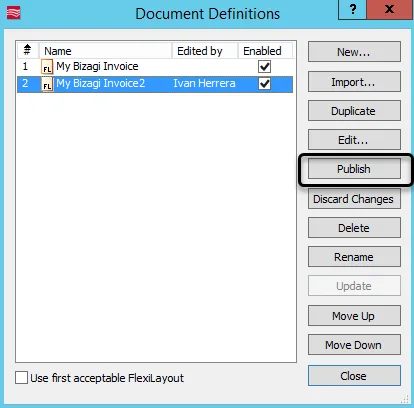
Task: Click Discard Changes button
Action: coord(354,199)
